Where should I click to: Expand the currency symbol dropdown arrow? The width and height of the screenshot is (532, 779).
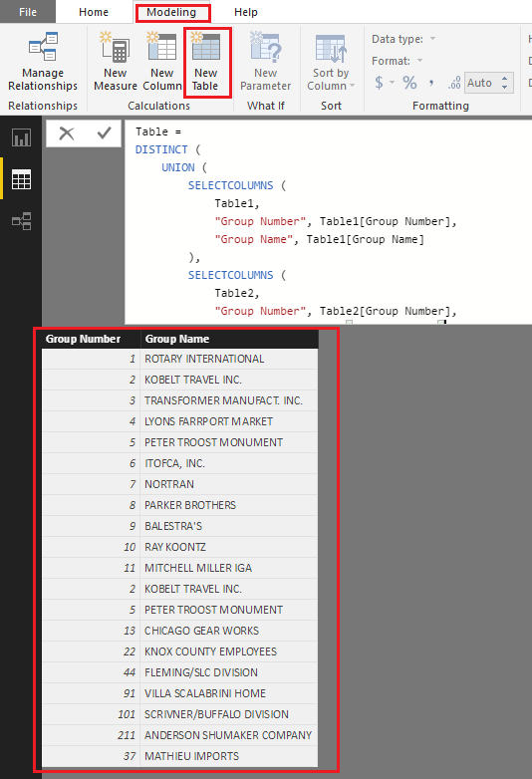coord(392,83)
